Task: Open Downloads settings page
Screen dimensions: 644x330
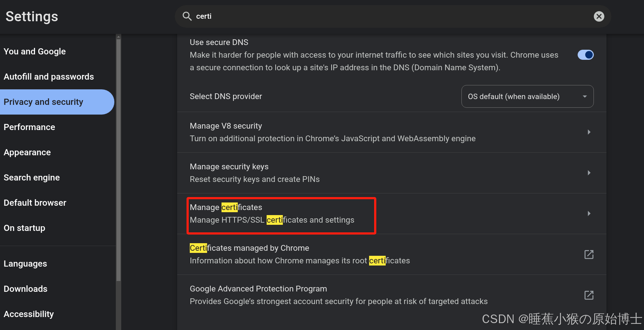Action: coord(26,289)
